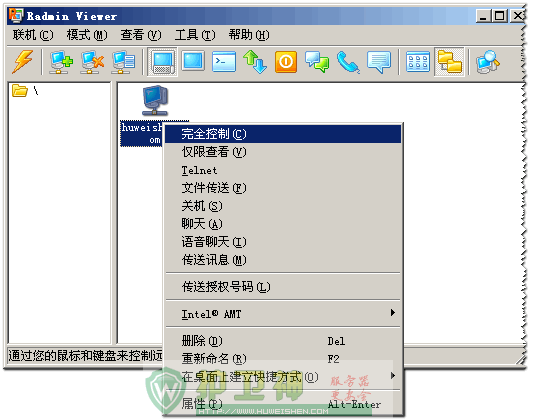Select Full Control mode toolbar icon
The image size is (536, 420).
point(162,62)
